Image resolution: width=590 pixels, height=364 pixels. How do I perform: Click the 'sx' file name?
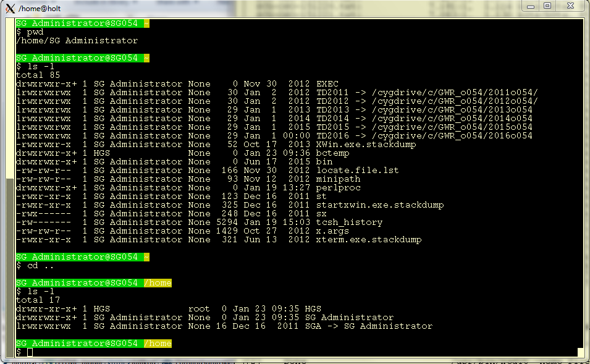point(321,213)
